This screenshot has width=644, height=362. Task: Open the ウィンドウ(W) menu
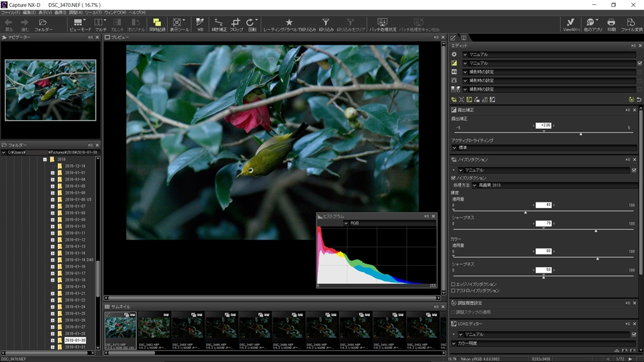click(x=114, y=13)
